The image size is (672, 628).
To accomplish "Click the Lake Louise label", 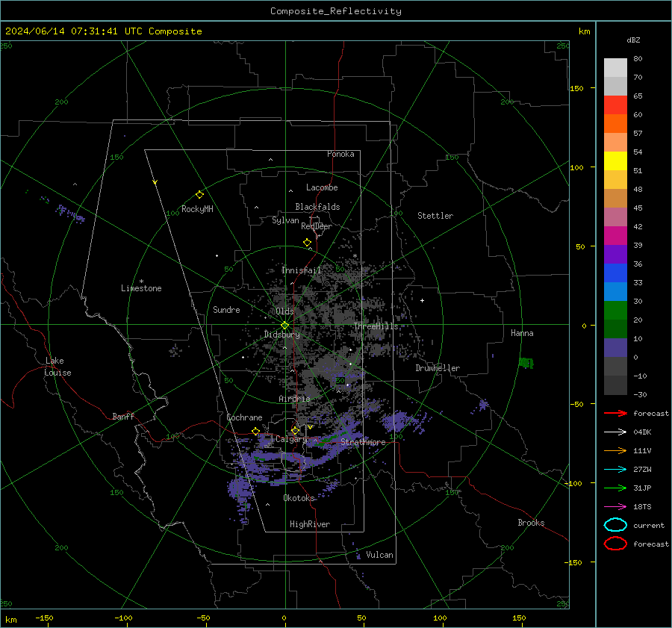I will pos(57,367).
